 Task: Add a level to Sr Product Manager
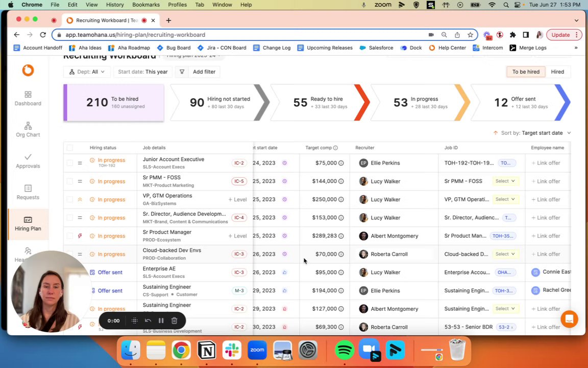(237, 236)
